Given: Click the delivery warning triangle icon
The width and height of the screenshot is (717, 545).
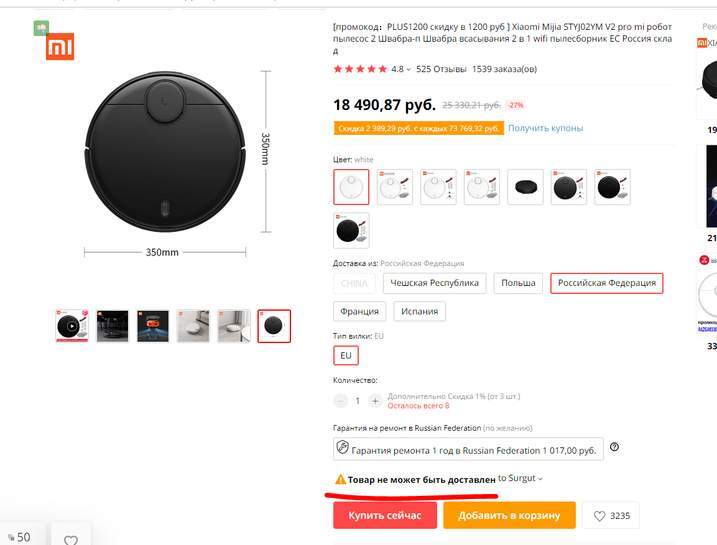Looking at the screenshot, I should [340, 479].
